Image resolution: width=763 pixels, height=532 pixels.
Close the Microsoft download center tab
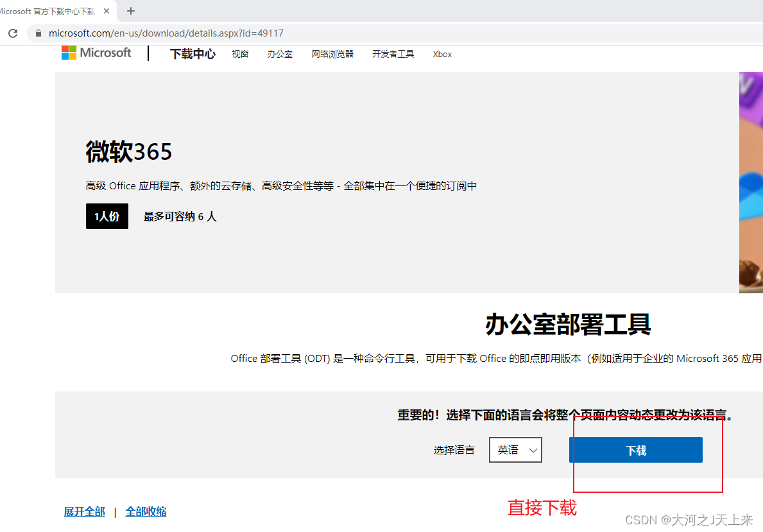click(x=107, y=11)
